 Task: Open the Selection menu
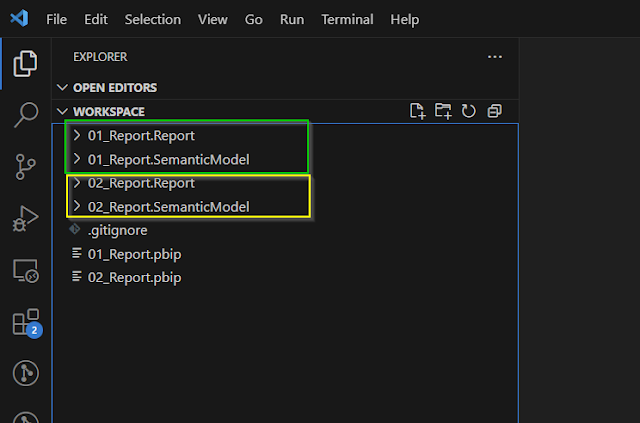click(x=153, y=19)
